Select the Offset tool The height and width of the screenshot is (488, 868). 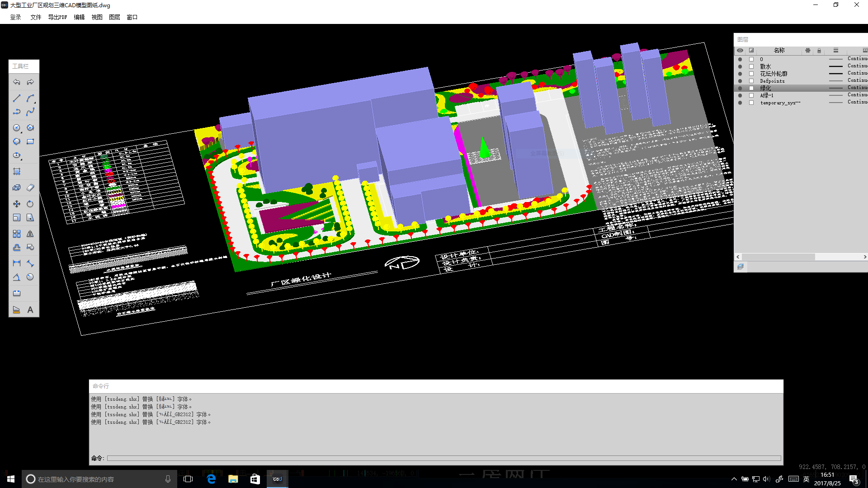(17, 247)
